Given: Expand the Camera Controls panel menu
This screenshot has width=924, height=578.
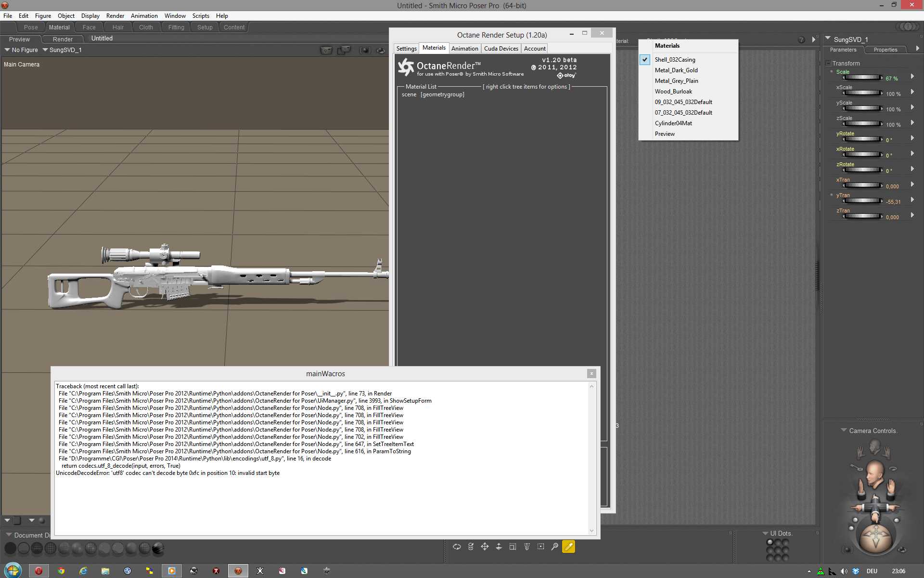Looking at the screenshot, I should pos(844,431).
